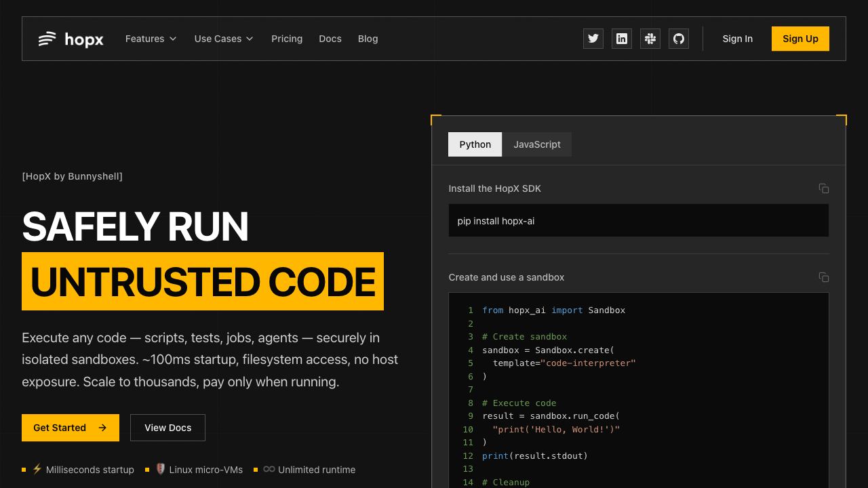Screen dimensions: 868x488
Task: Click code line 'from hopx_ai import Sandbox'
Action: tap(554, 310)
